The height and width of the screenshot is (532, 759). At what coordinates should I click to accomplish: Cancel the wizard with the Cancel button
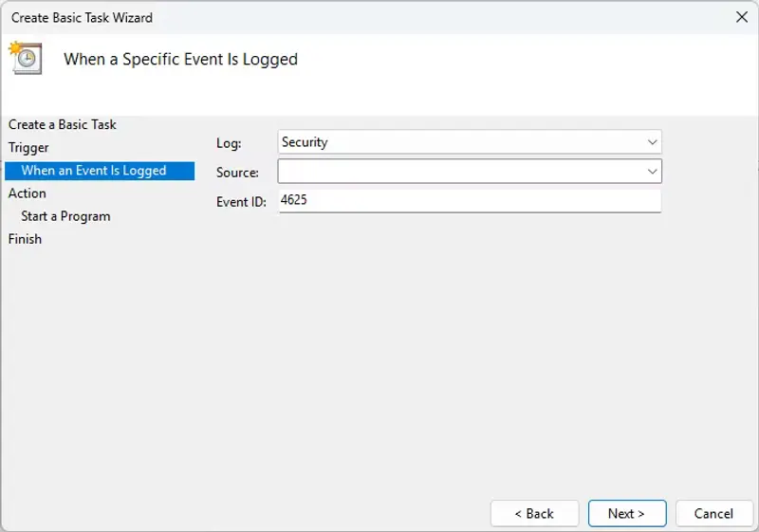(x=713, y=513)
